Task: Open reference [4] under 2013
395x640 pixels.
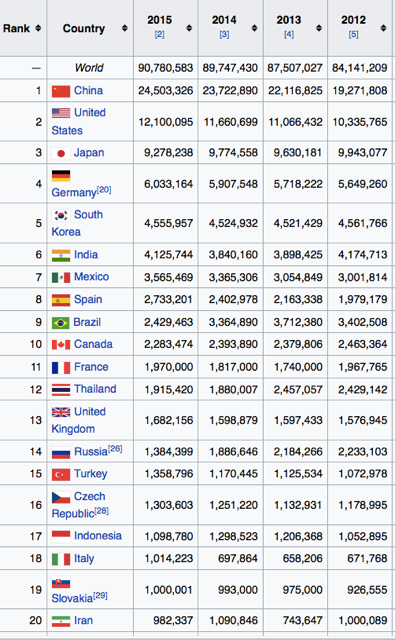Action: [289, 35]
